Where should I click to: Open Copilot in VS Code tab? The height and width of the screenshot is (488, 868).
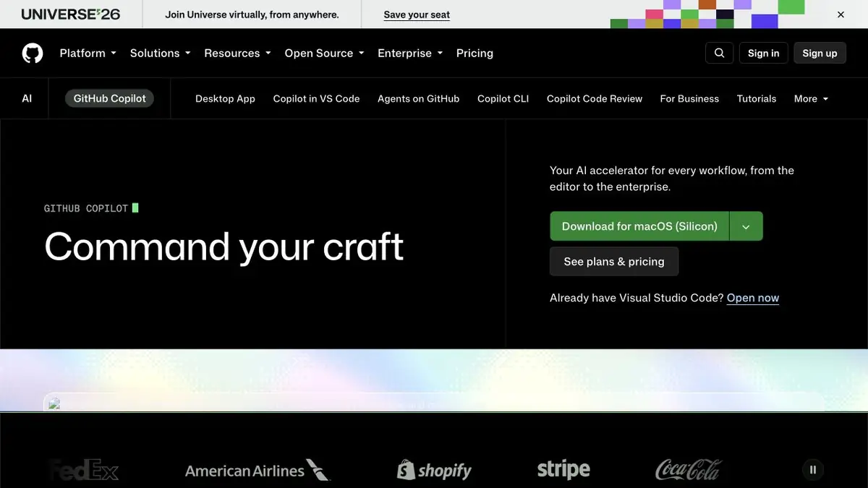pos(316,98)
